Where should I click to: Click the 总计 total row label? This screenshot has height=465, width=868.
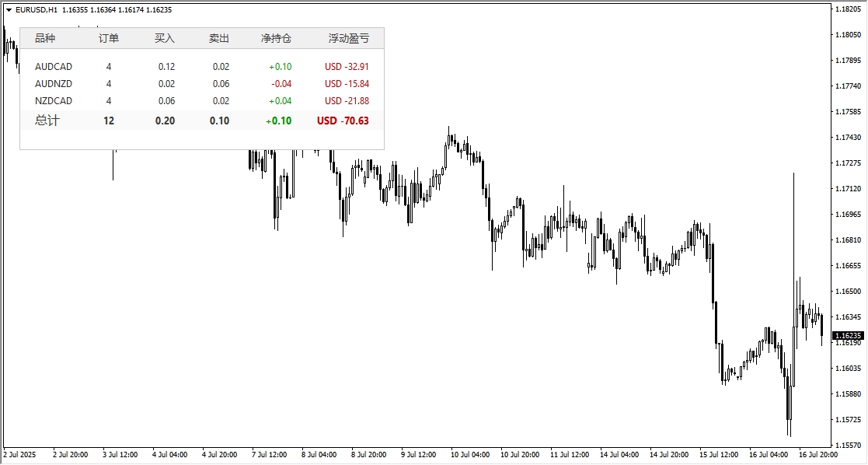click(x=47, y=121)
